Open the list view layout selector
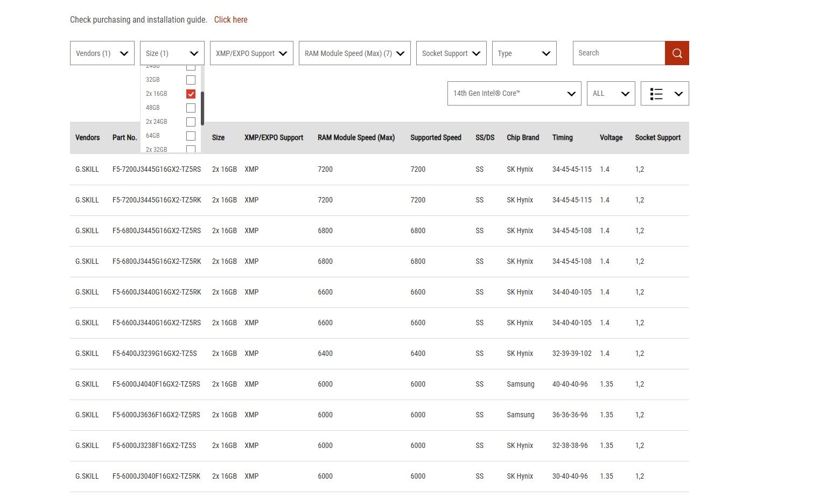 pos(665,94)
